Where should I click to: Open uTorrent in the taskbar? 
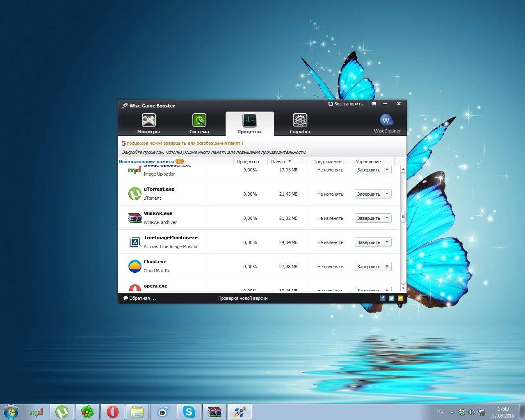pos(62,412)
